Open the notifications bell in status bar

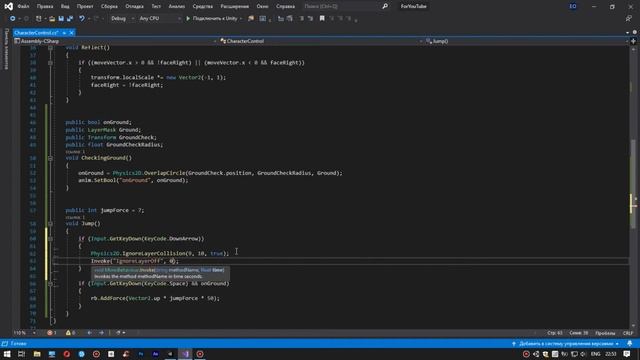(x=630, y=344)
